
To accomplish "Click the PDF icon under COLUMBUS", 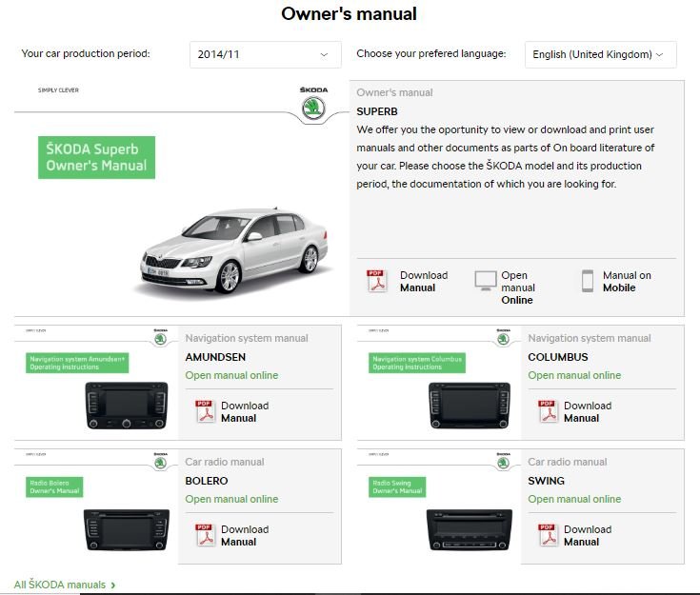I will pyautogui.click(x=549, y=411).
